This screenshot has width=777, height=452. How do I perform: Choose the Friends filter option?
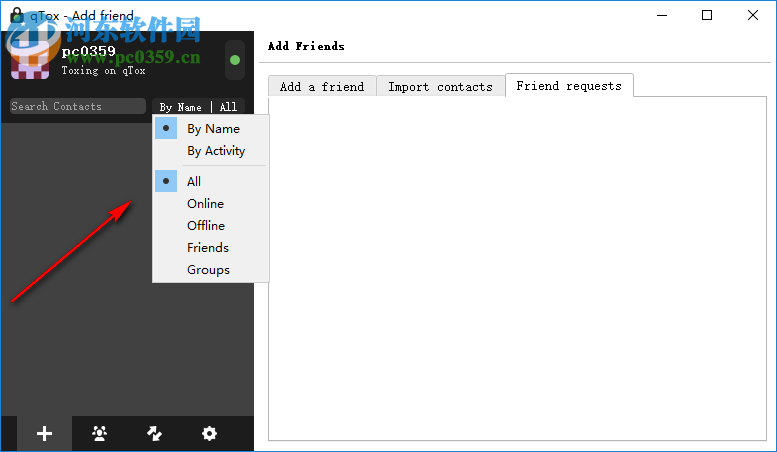(x=212, y=248)
